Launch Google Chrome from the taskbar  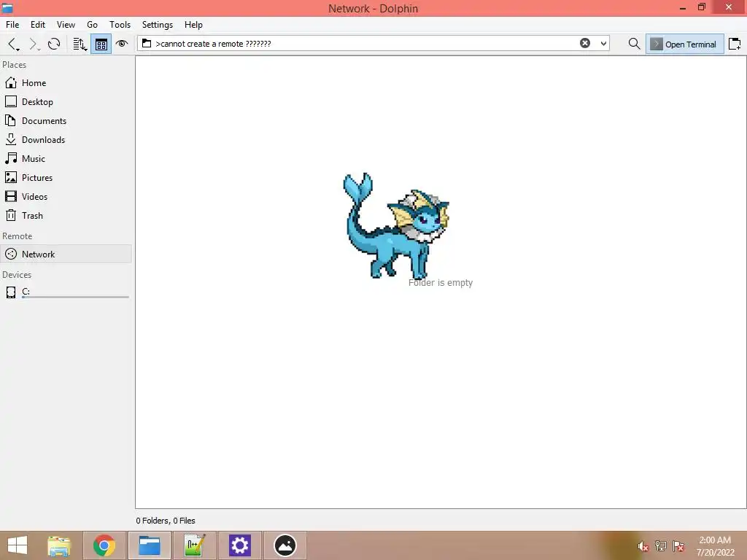(x=104, y=545)
